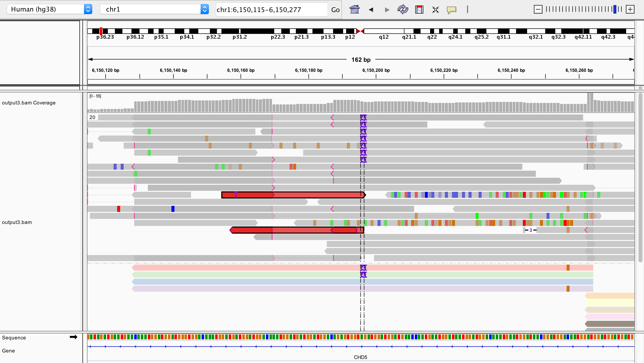644x363 pixels.
Task: Go back with the left arrow
Action: [x=371, y=10]
